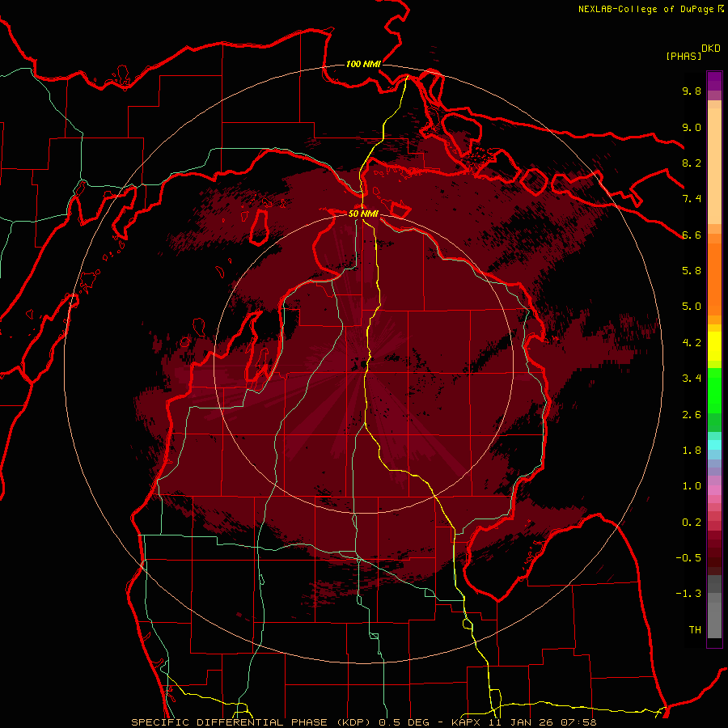Click the cyan segment of the color bar
The image size is (728, 728).
click(x=714, y=445)
